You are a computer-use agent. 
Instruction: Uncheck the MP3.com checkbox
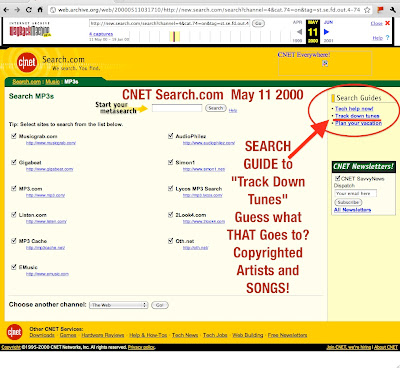tap(14, 189)
